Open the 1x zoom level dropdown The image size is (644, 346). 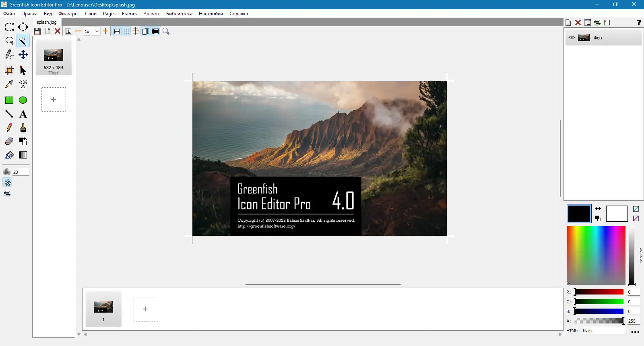92,31
